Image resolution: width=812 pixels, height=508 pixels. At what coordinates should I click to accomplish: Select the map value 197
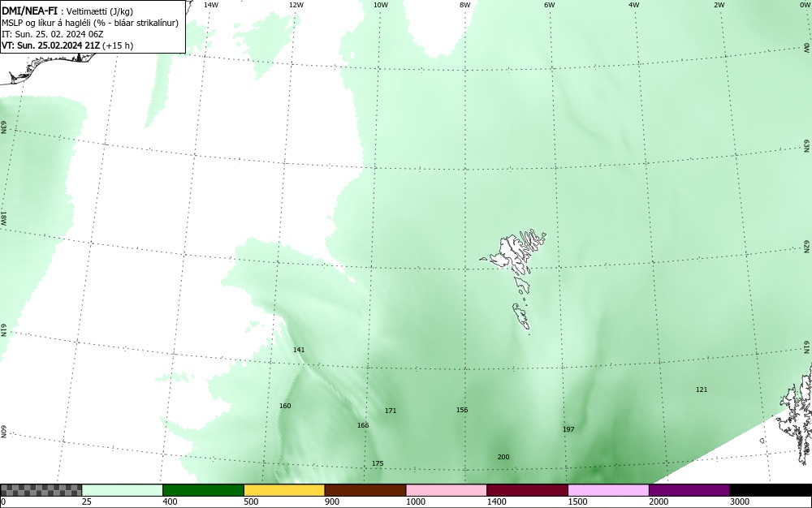click(x=568, y=429)
